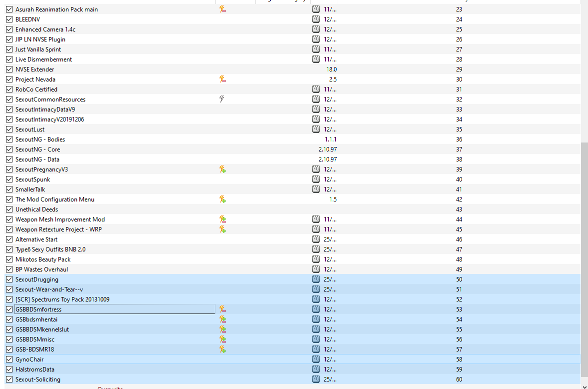The width and height of the screenshot is (588, 389).
Task: Toggle the Asurah Reanimation Pack main checkbox
Action: (9, 9)
